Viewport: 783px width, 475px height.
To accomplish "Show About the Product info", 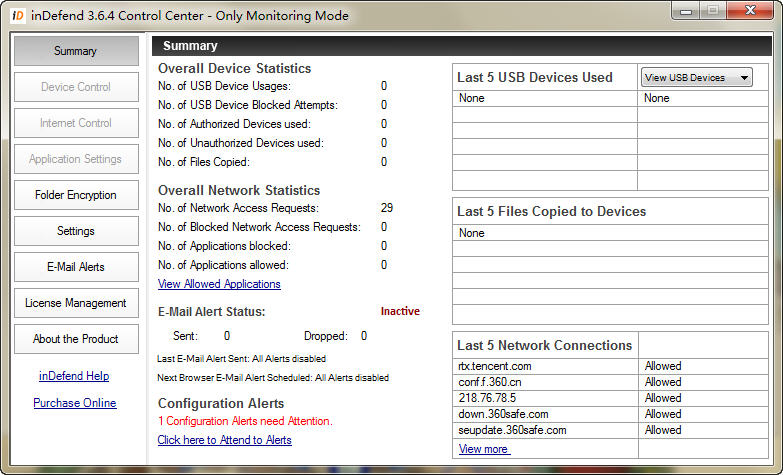I will pyautogui.click(x=76, y=339).
